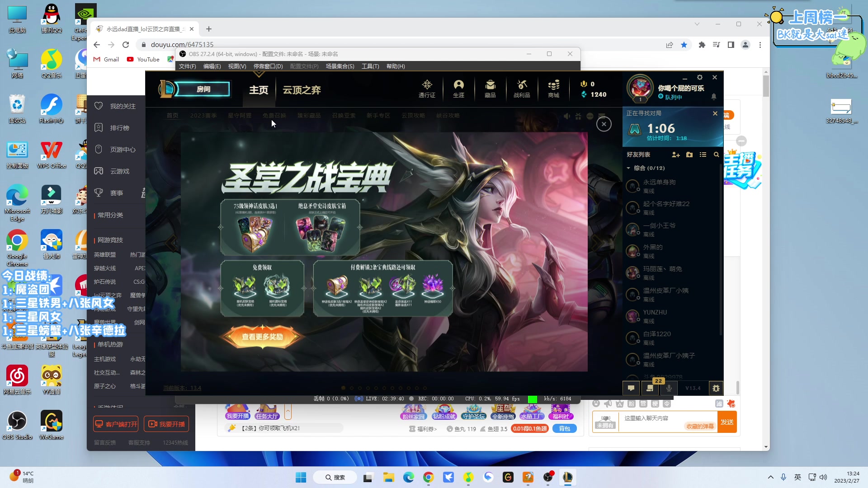Click the Douyu chat input field
This screenshot has width=868, height=488.
pyautogui.click(x=668, y=418)
